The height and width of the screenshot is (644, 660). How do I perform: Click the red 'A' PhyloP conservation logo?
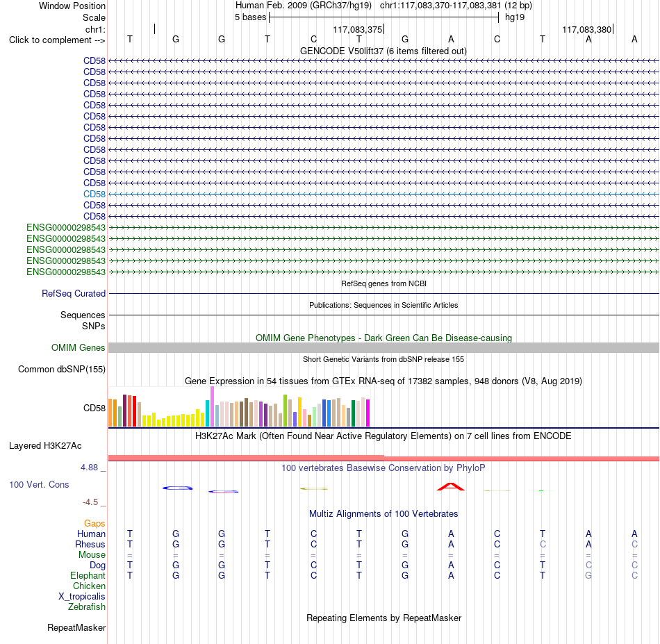point(451,486)
